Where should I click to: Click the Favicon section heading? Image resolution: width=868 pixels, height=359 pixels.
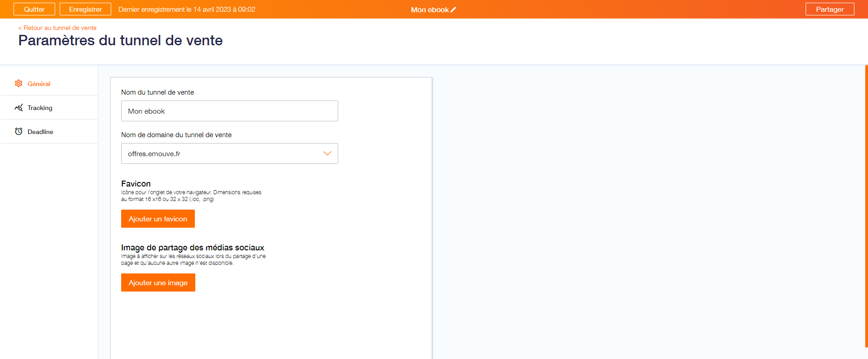tap(136, 183)
